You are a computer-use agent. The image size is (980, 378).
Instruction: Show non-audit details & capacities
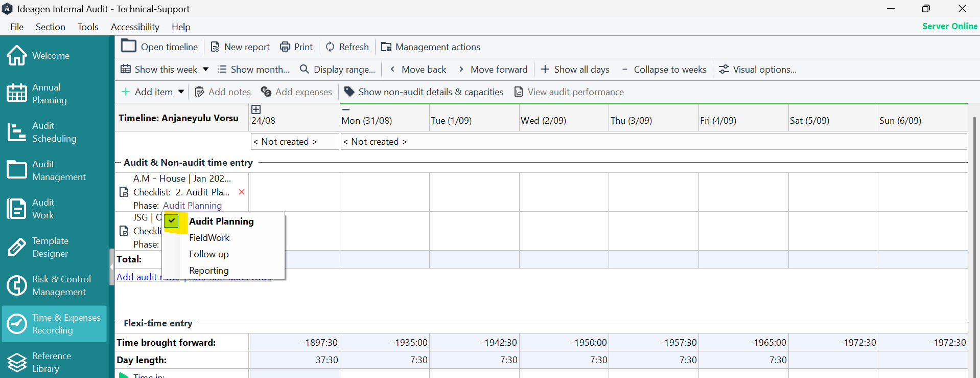424,92
